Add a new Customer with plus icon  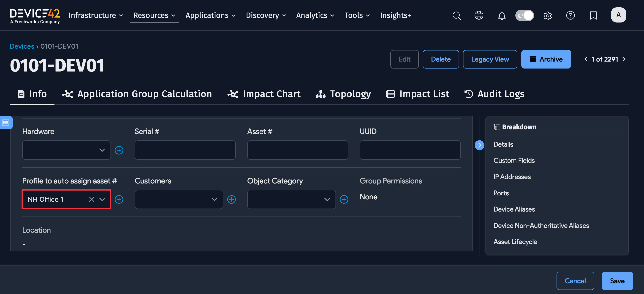point(232,200)
